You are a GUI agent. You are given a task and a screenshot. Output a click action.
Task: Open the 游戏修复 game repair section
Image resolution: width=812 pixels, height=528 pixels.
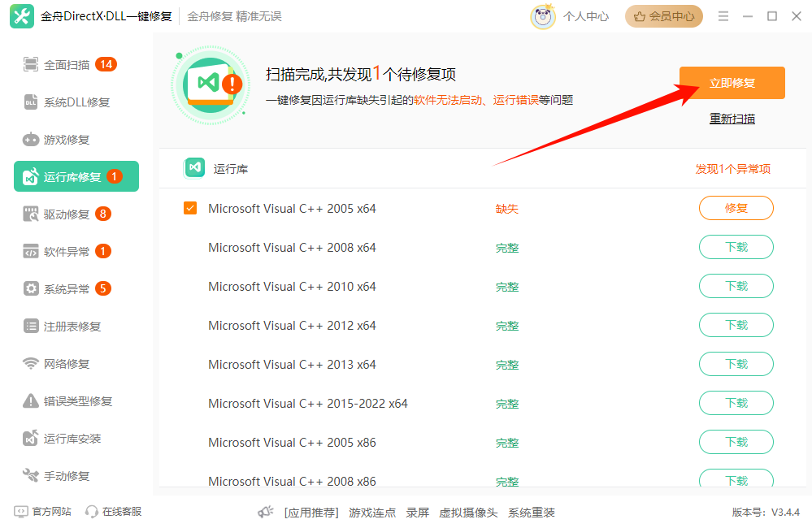tap(62, 139)
